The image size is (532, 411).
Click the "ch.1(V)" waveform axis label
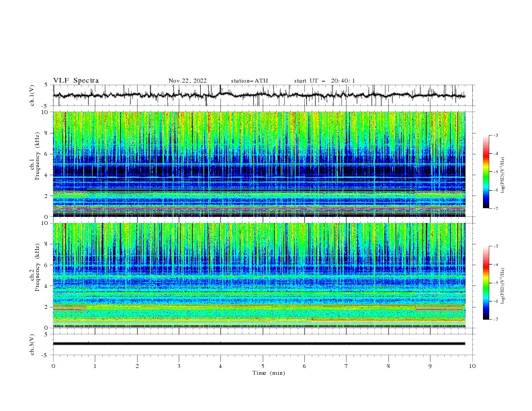[x=32, y=95]
